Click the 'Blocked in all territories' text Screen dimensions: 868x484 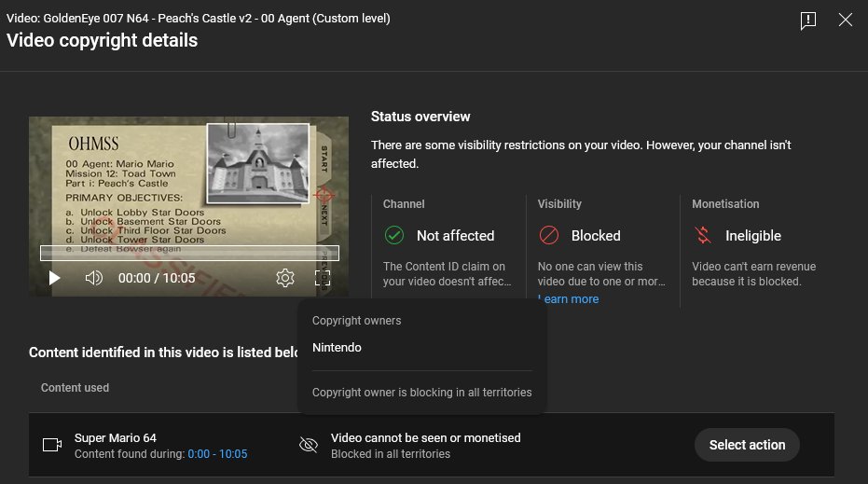coord(391,454)
